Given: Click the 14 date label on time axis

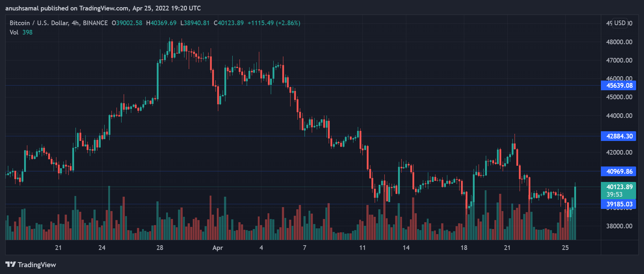Looking at the screenshot, I should [406, 248].
